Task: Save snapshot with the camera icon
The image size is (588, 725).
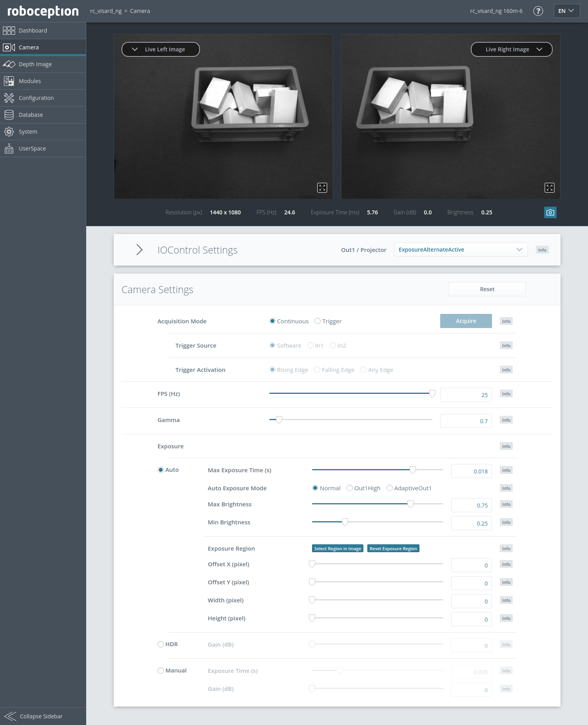Action: 550,212
